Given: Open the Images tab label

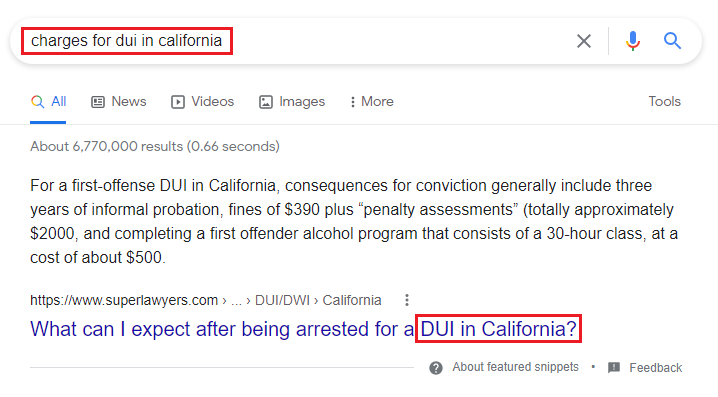Looking at the screenshot, I should click(302, 102).
